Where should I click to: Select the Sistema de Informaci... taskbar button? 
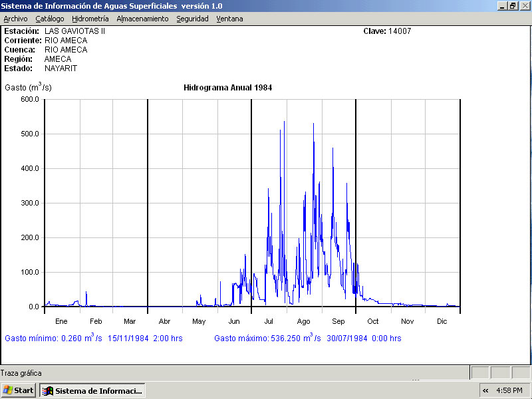[x=92, y=390]
